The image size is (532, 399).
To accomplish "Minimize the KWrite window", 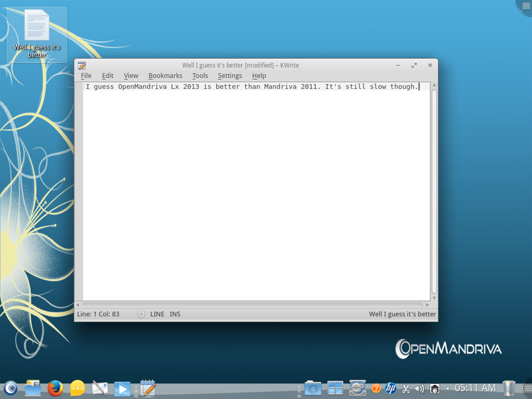I will click(x=398, y=65).
